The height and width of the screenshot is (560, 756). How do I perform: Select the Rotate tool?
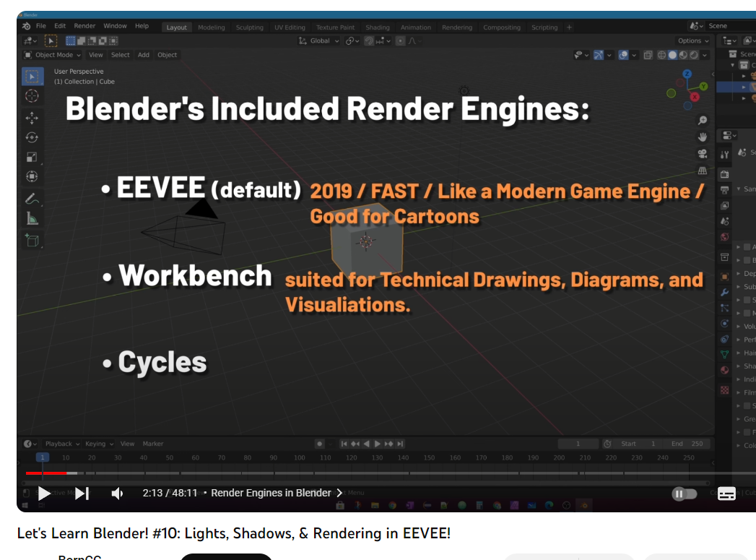point(32,137)
